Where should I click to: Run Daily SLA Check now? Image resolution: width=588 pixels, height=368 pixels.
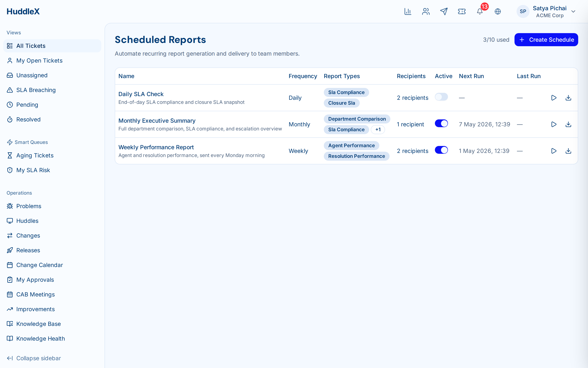(x=554, y=98)
